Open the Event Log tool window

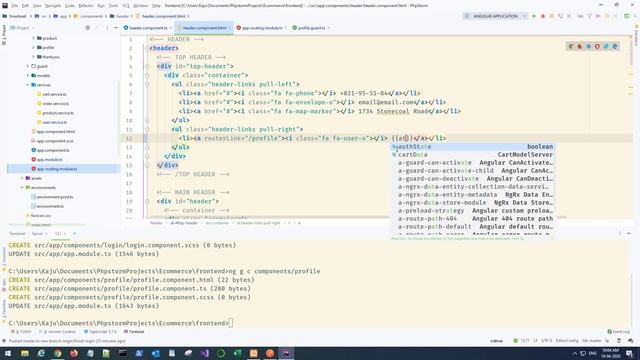click(x=618, y=332)
